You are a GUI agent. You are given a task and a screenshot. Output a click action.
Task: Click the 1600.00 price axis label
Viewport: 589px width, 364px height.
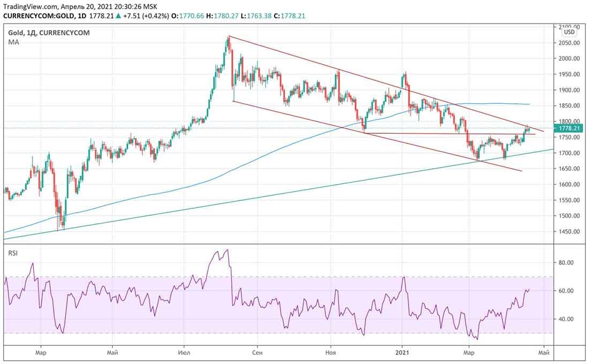[x=569, y=185]
